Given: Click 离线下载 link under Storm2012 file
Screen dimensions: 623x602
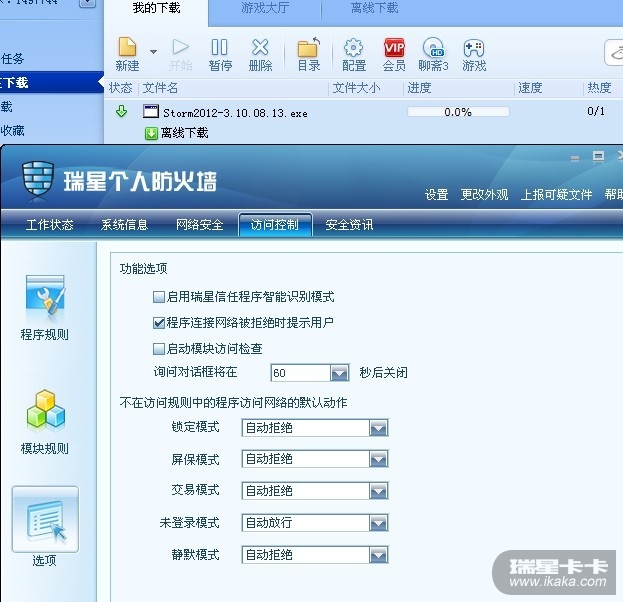Looking at the screenshot, I should pyautogui.click(x=184, y=133).
